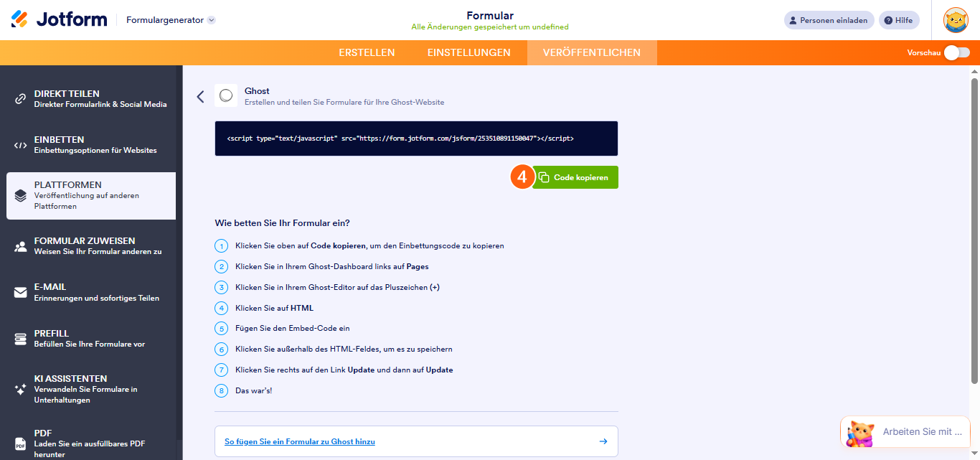Click the sparkle icon for KI Assistenten
The image size is (980, 460).
pos(21,390)
